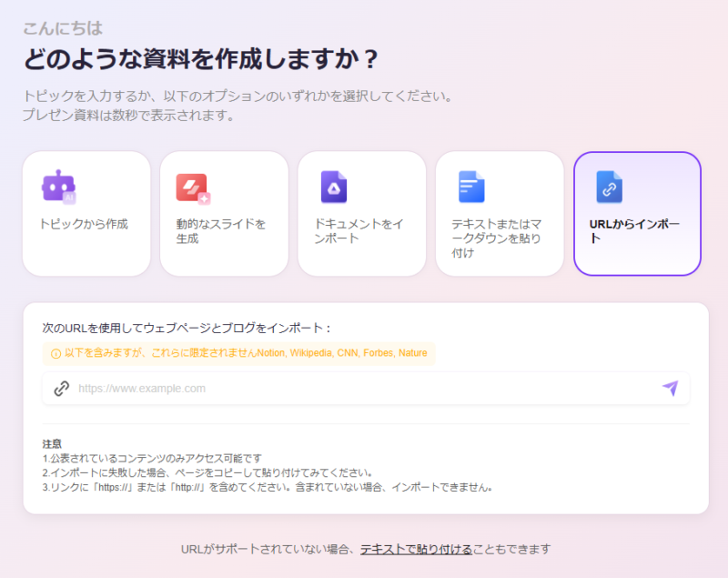Click the purple document import icon
This screenshot has height=578, width=728.
(333, 187)
